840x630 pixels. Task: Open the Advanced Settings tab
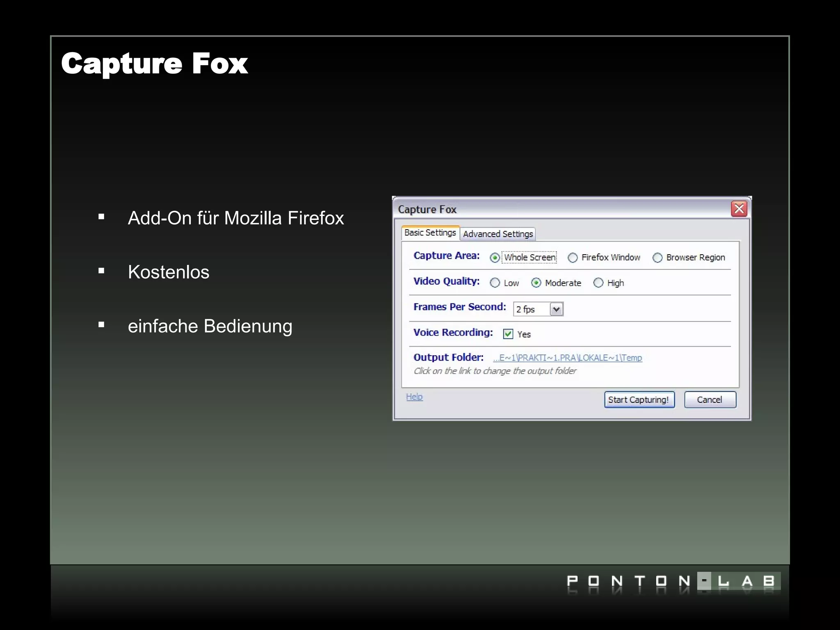pos(498,234)
